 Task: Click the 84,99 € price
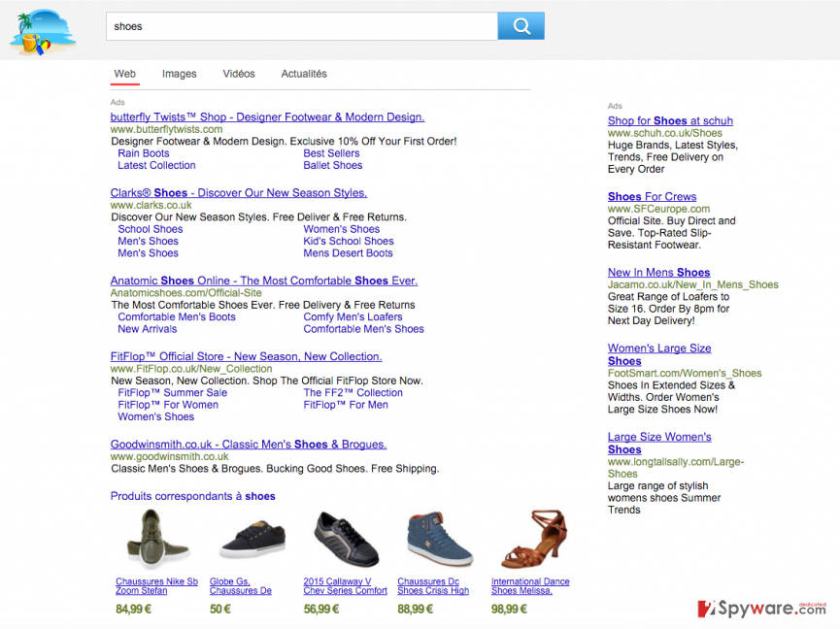(x=133, y=610)
